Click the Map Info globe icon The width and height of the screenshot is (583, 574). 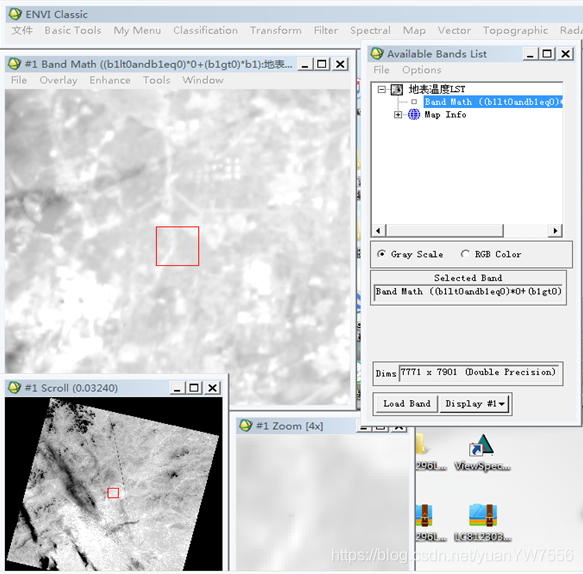(414, 115)
